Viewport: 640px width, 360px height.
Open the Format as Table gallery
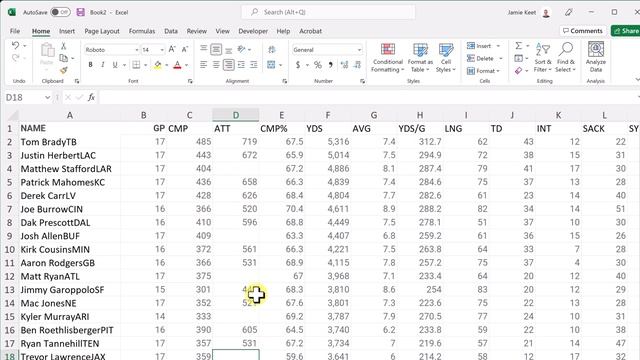click(420, 58)
